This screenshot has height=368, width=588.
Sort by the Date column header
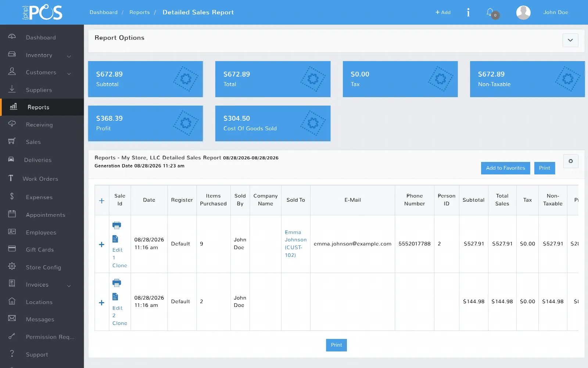point(149,200)
